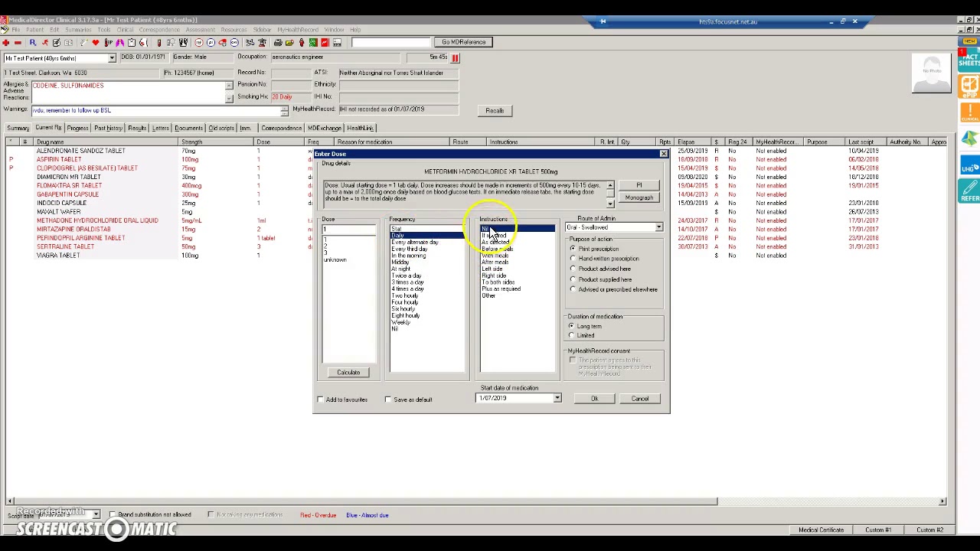
Task: Click the pencil edit-note toolbar icon
Action: pos(57,42)
